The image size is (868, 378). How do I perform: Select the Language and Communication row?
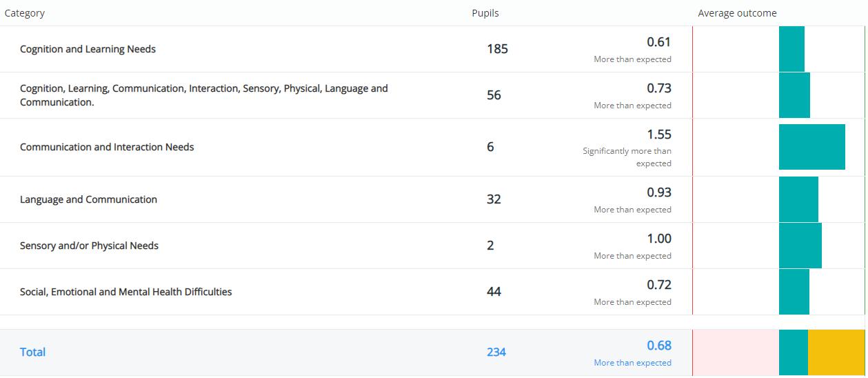[x=88, y=199]
